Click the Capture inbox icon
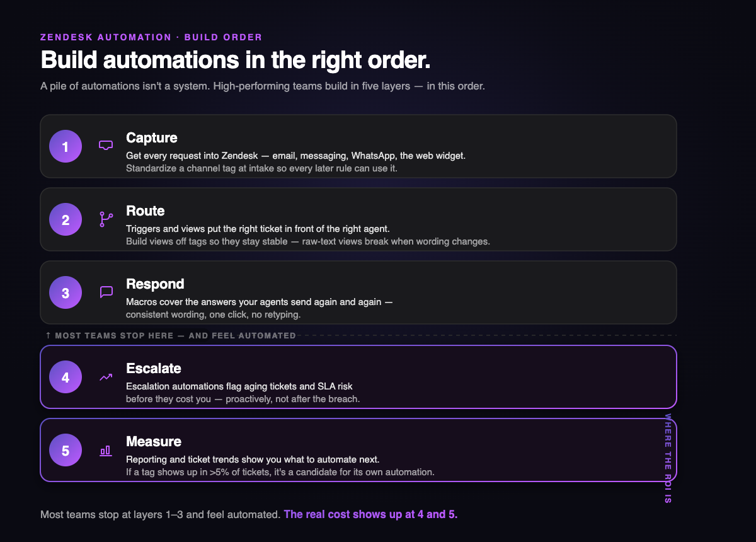This screenshot has height=542, width=756. pos(106,146)
